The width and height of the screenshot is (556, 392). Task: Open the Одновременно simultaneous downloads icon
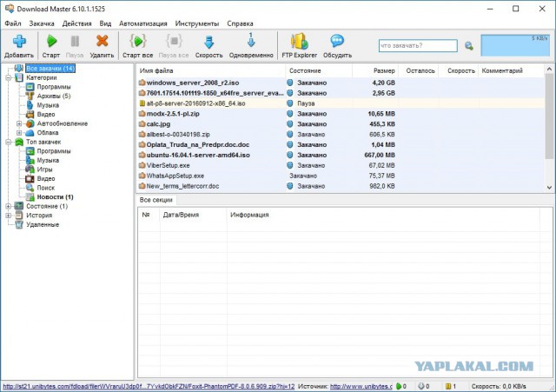251,40
